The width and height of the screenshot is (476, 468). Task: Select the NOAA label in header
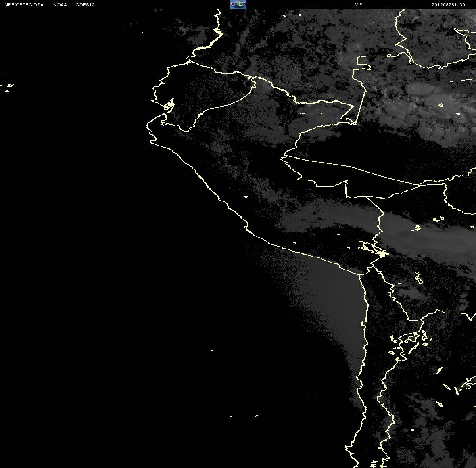coord(60,5)
